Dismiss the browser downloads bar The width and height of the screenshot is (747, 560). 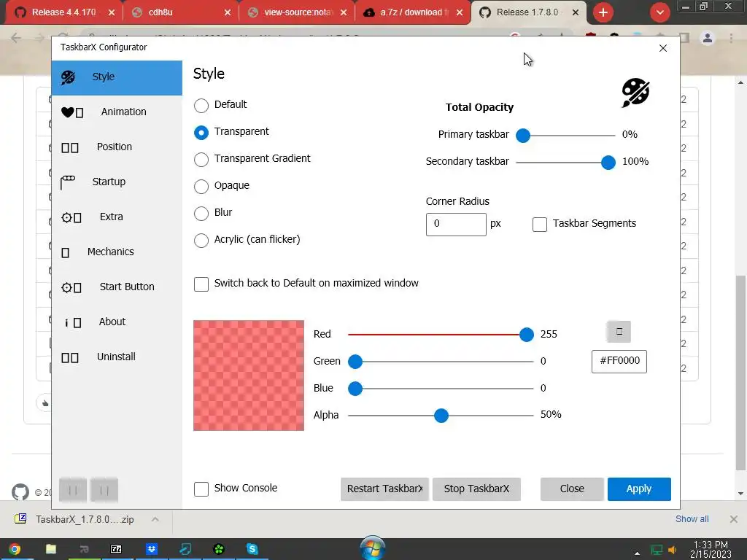tap(734, 519)
